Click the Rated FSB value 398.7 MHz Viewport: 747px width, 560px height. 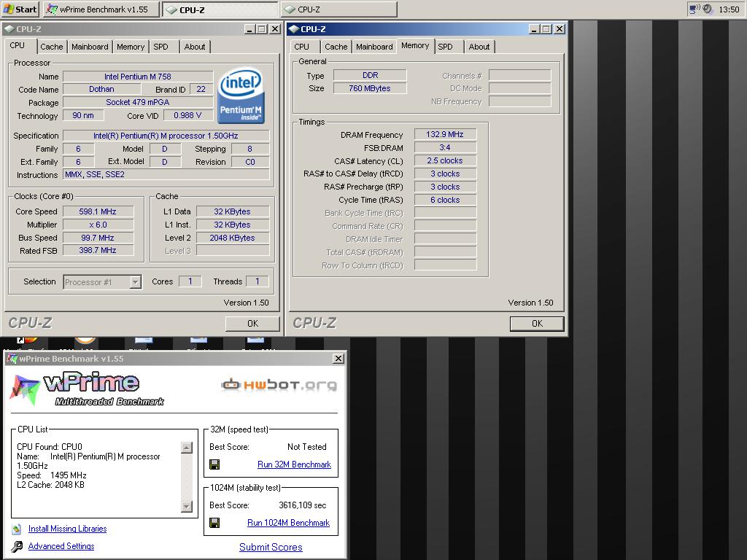[x=98, y=251]
